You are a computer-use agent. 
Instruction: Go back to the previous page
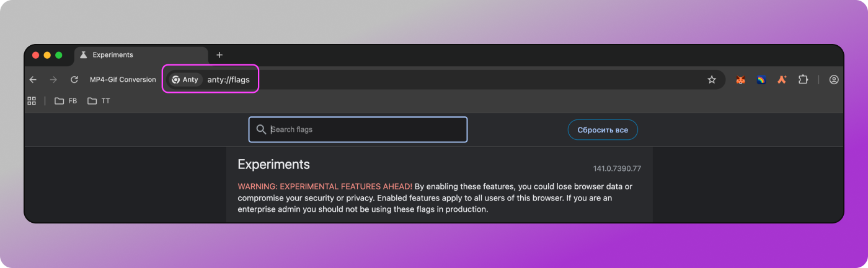click(x=33, y=80)
